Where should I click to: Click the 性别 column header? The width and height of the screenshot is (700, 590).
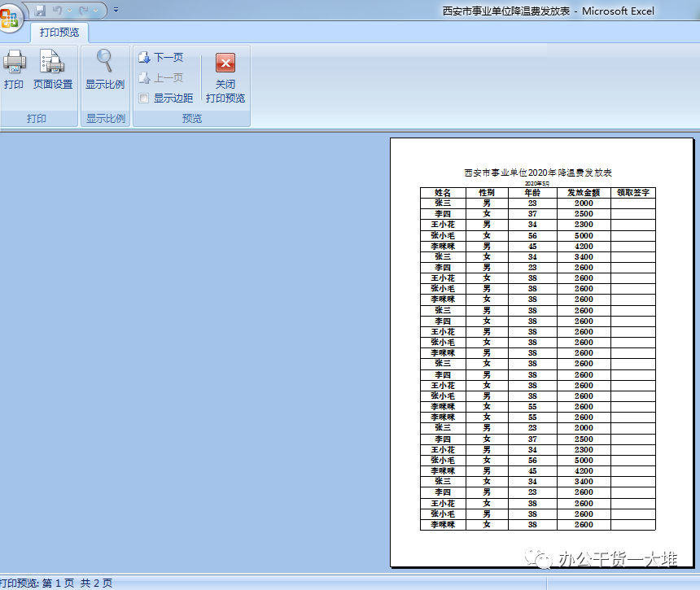tap(487, 193)
